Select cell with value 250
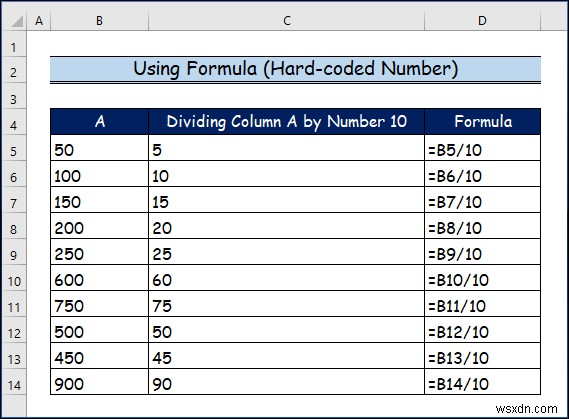Screen dimensions: 569x419 99,252
